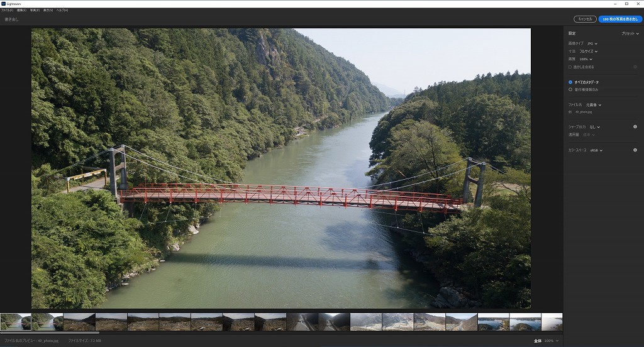This screenshot has width=644, height=347.
Task: Click the 書き出し heading text
Action: tap(11, 19)
